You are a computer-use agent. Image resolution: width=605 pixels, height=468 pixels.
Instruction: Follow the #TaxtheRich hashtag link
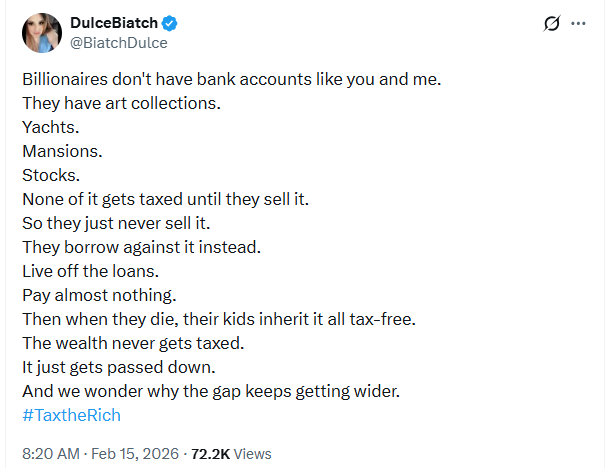(71, 414)
